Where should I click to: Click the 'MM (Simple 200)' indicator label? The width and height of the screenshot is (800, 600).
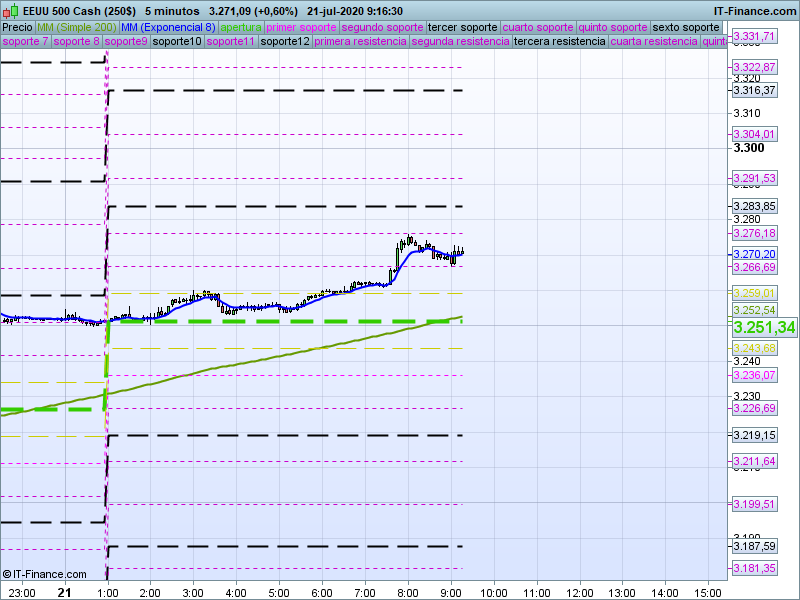(69, 27)
